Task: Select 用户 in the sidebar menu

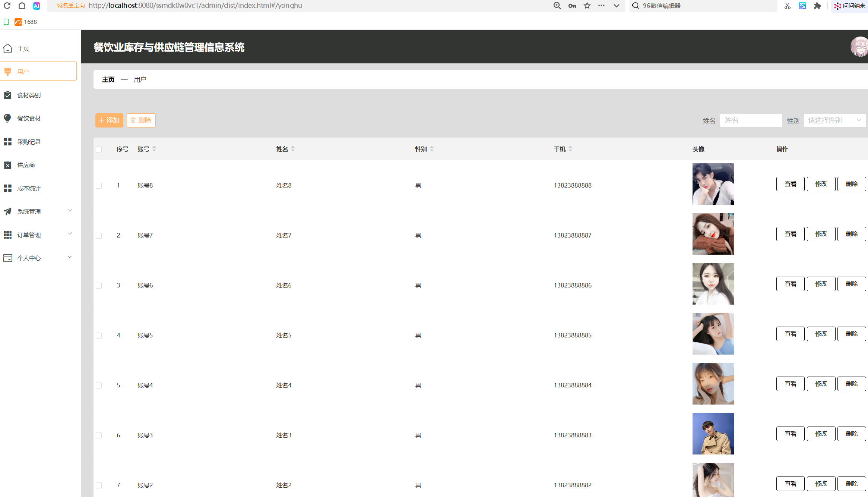Action: coord(38,71)
